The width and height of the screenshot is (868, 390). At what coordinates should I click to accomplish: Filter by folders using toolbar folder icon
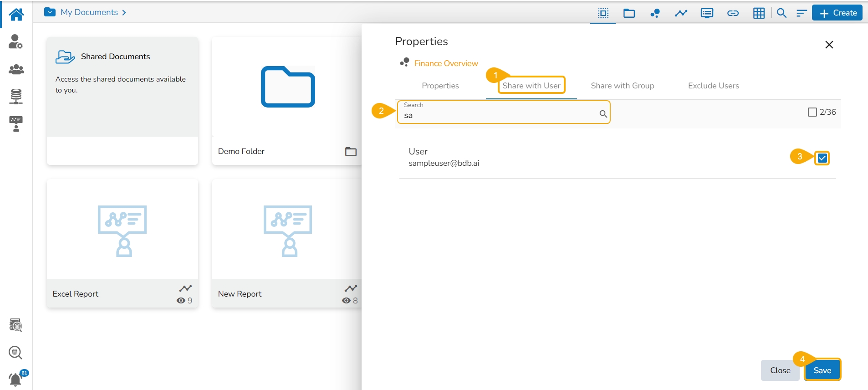[x=629, y=13]
